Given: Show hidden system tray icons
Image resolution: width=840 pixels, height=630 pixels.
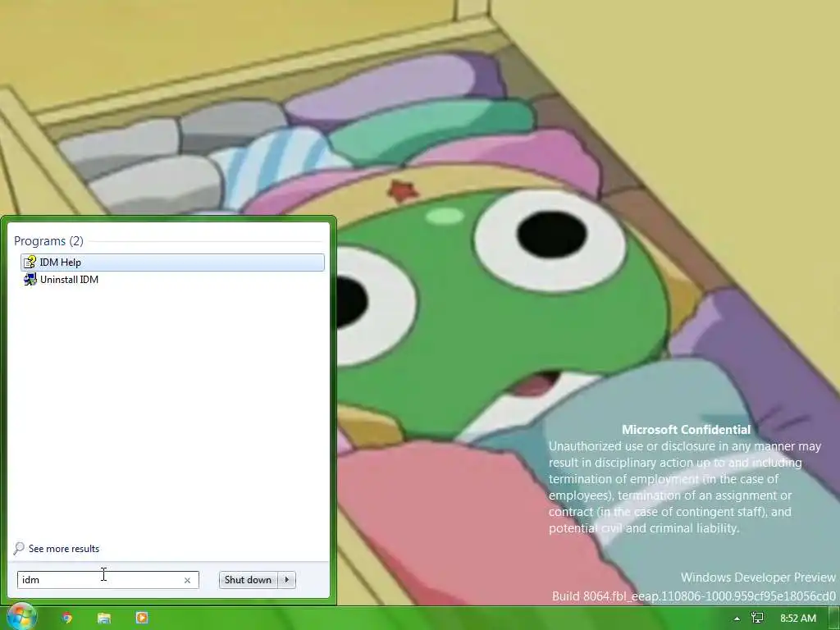Looking at the screenshot, I should point(737,619).
